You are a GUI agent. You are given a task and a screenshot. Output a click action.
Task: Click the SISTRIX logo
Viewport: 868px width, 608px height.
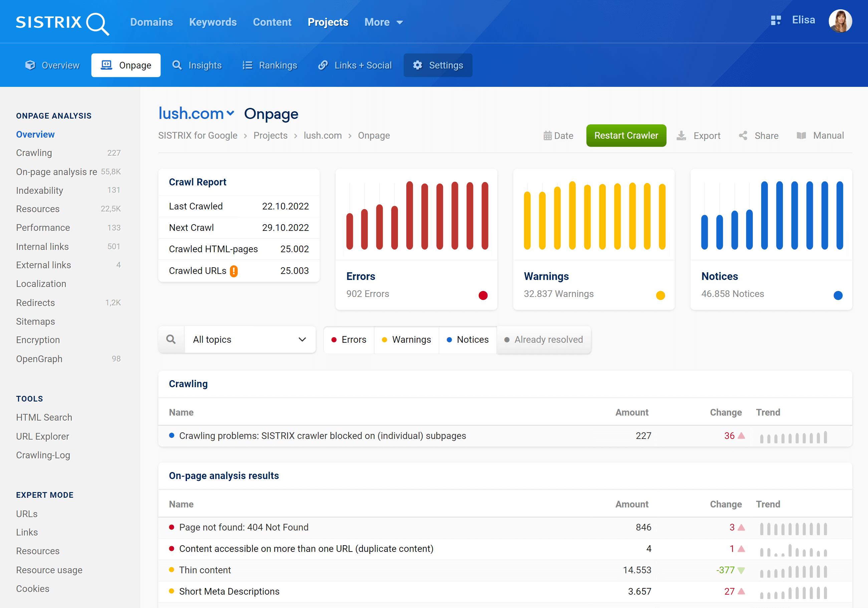click(62, 23)
